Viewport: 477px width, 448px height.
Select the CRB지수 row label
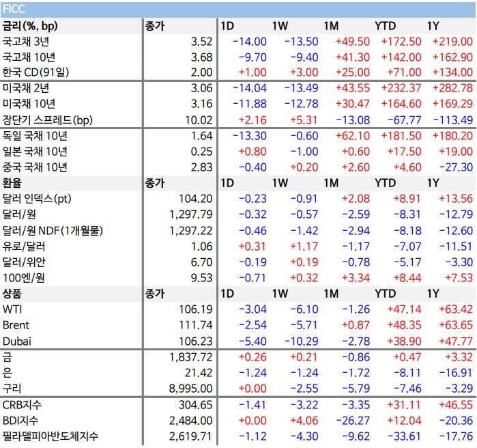pyautogui.click(x=22, y=405)
